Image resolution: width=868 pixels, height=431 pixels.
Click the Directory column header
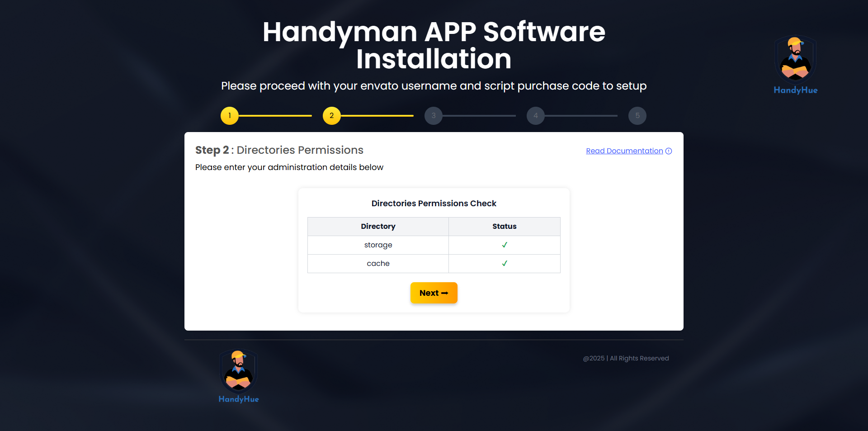pos(378,227)
